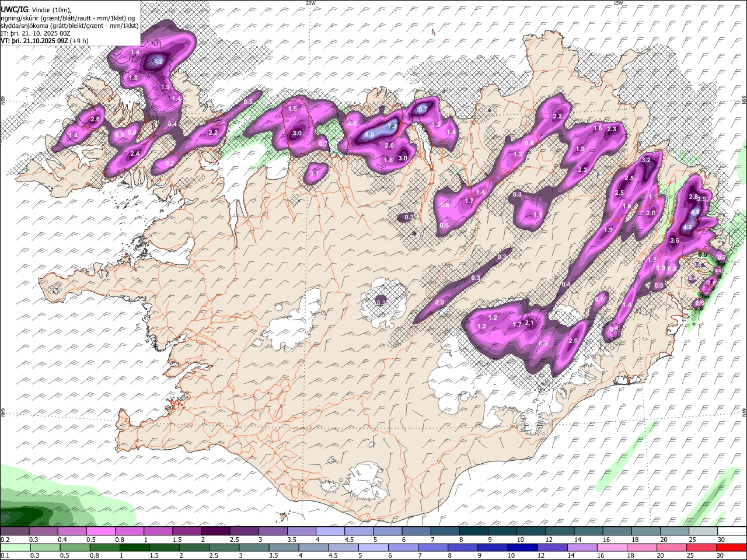The width and height of the screenshot is (747, 560).
Task: Click the 'IT: þri. 21. 10. 2025 00Z' line
Action: (36, 33)
